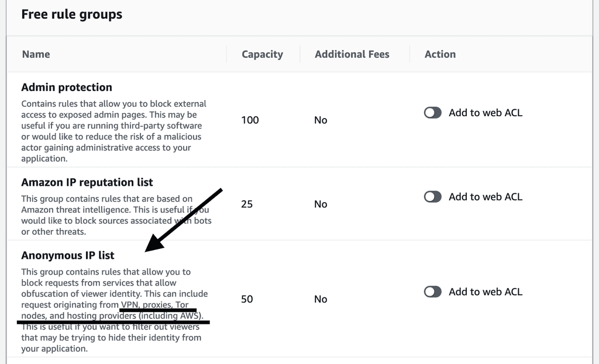The image size is (599, 364).
Task: Click capacity value 50 for Anonymous IP list
Action: point(247,299)
